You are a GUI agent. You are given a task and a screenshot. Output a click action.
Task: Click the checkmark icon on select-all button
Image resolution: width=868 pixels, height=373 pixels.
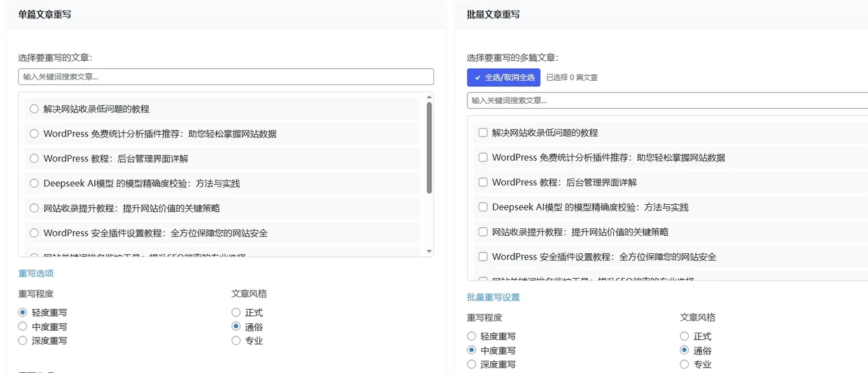(x=477, y=78)
